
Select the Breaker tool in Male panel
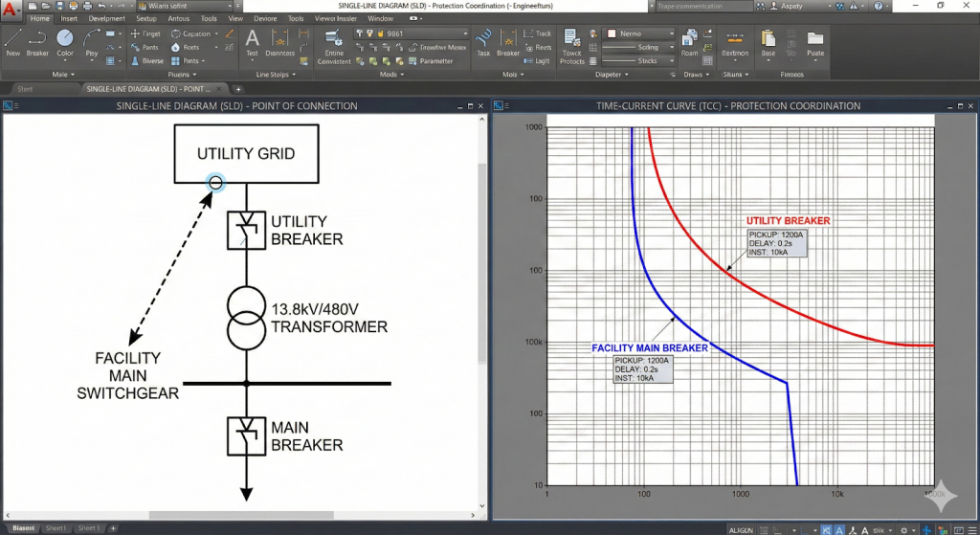pos(37,43)
